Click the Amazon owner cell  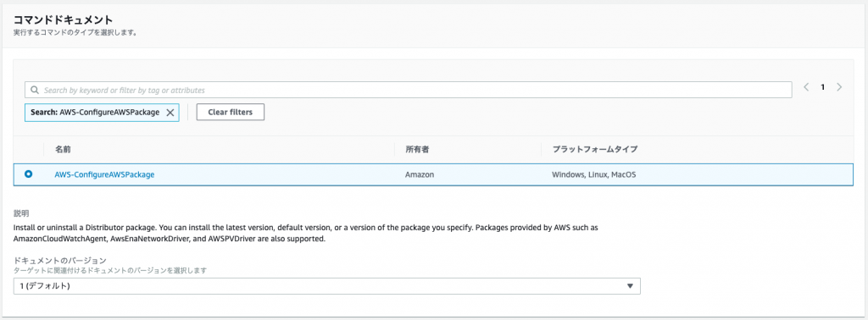419,174
